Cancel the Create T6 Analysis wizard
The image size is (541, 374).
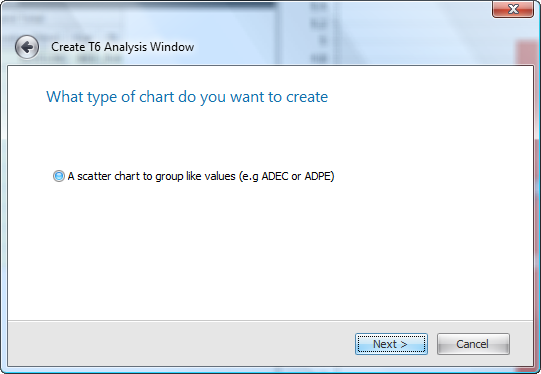[473, 344]
